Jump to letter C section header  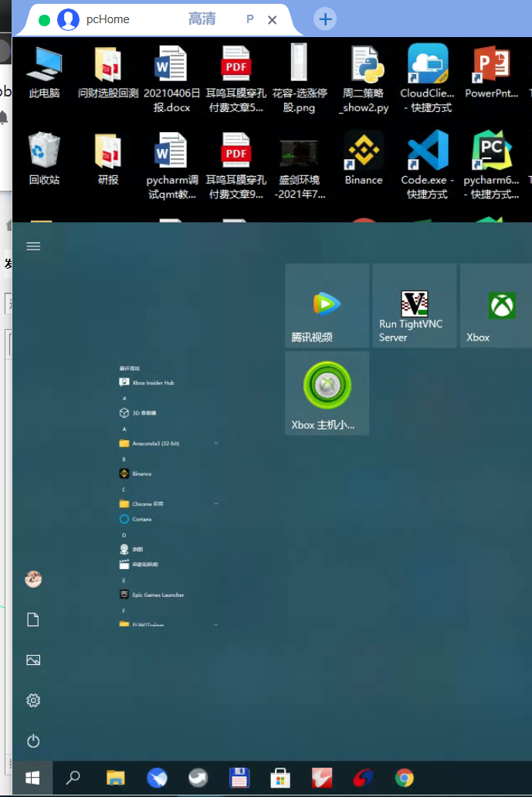124,490
